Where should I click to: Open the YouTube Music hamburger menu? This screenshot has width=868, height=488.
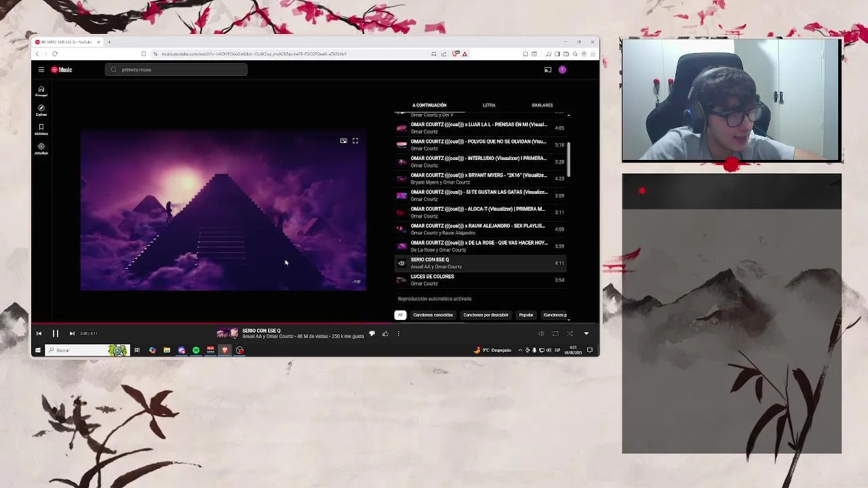[41, 70]
